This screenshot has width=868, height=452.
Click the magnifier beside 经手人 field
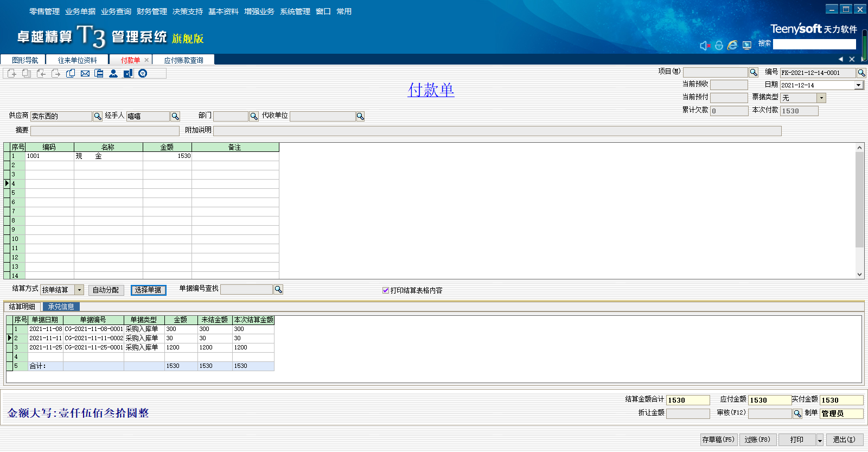(175, 116)
